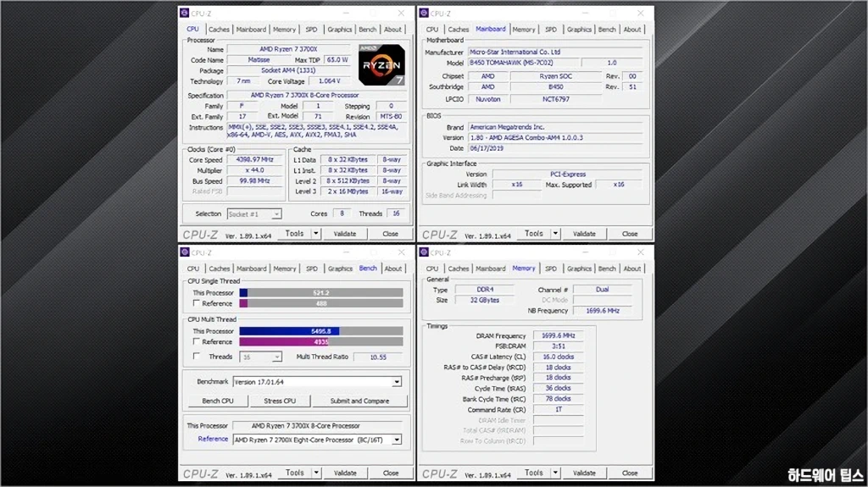Click CPU-Z app icon in top-left window title
The width and height of the screenshot is (868, 487).
pos(185,13)
